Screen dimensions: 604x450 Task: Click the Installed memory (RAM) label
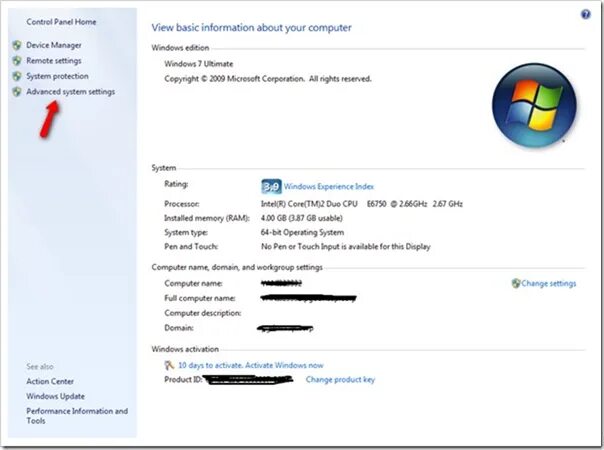coord(207,218)
